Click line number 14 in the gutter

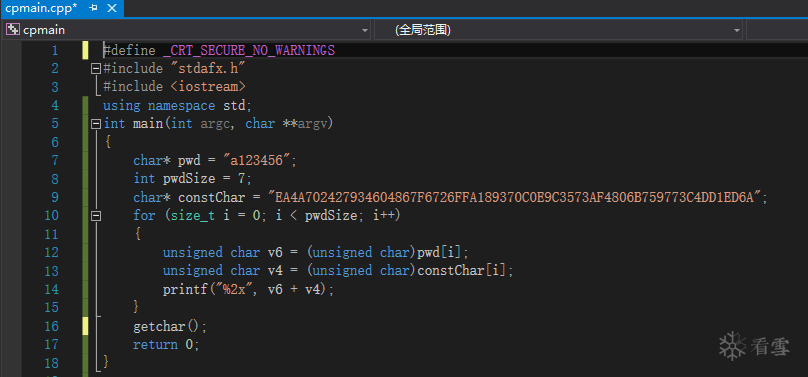click(x=51, y=289)
